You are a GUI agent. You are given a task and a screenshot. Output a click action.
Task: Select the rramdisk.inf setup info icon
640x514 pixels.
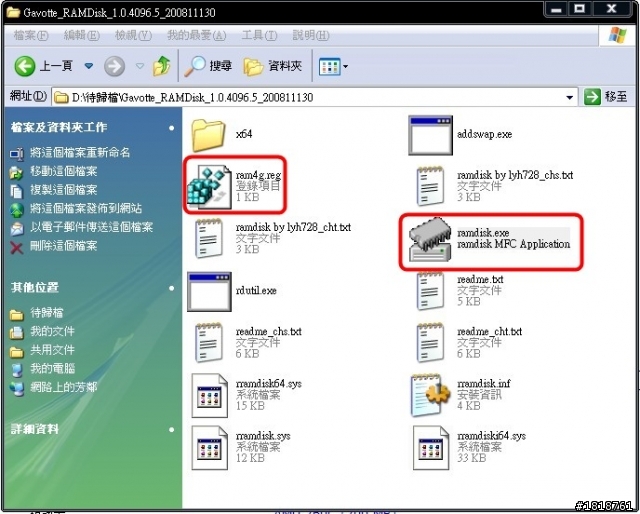pyautogui.click(x=430, y=395)
